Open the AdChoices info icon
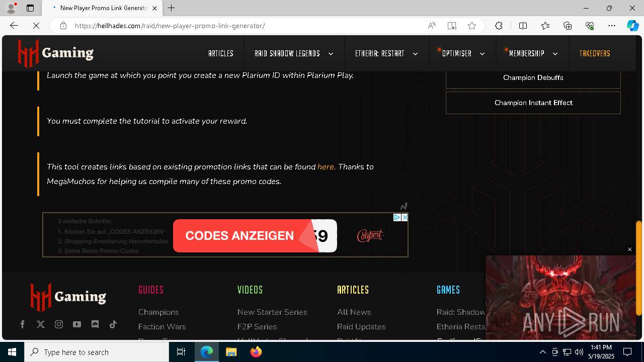Screen dimensions: 644x362 click(397, 217)
